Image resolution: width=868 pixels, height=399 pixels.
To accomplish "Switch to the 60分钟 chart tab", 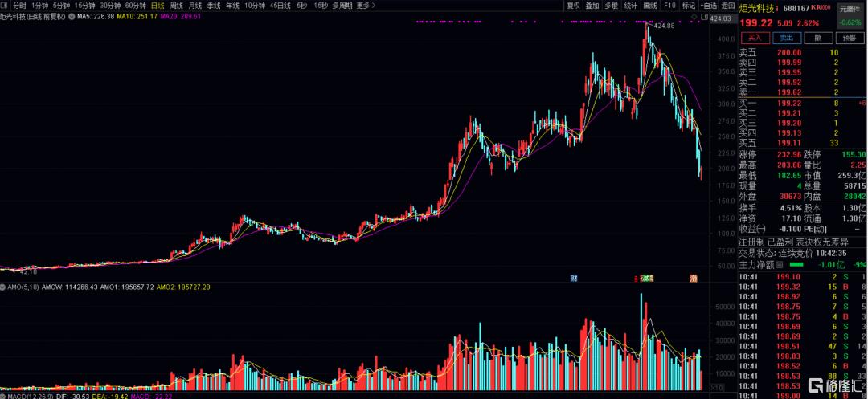I will (135, 6).
